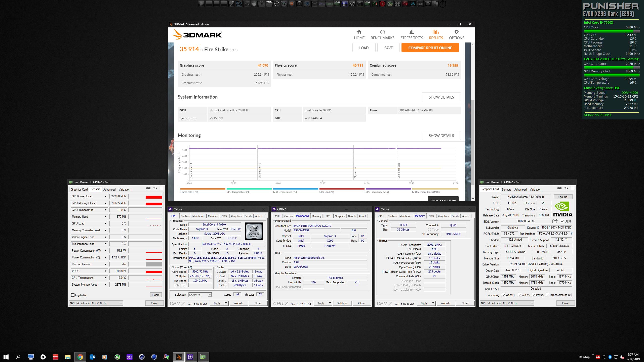Click the Lookup button in GPU-Z
Image resolution: width=644 pixels, height=362 pixels.
click(563, 197)
